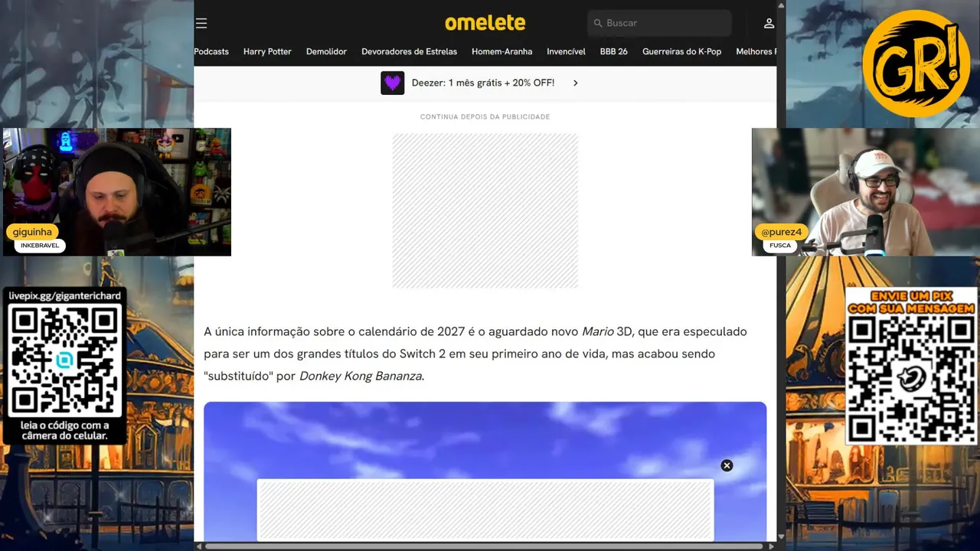Click the Buscar search field
The height and width of the screenshot is (551, 980).
point(659,23)
